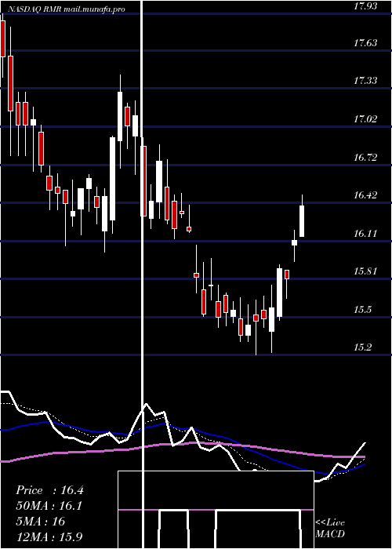Click the 16.42 price axis label

[x=365, y=195]
